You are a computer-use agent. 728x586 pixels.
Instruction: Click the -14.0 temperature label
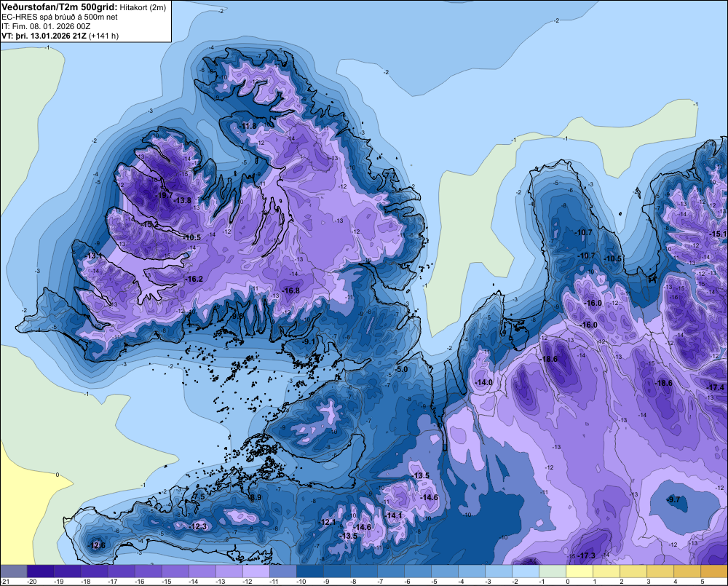tap(484, 382)
